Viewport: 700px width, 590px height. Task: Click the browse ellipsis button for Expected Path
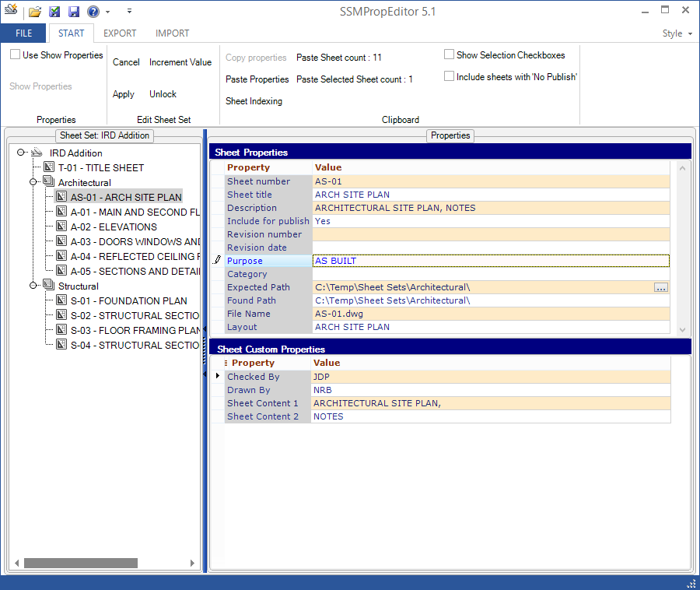click(661, 288)
